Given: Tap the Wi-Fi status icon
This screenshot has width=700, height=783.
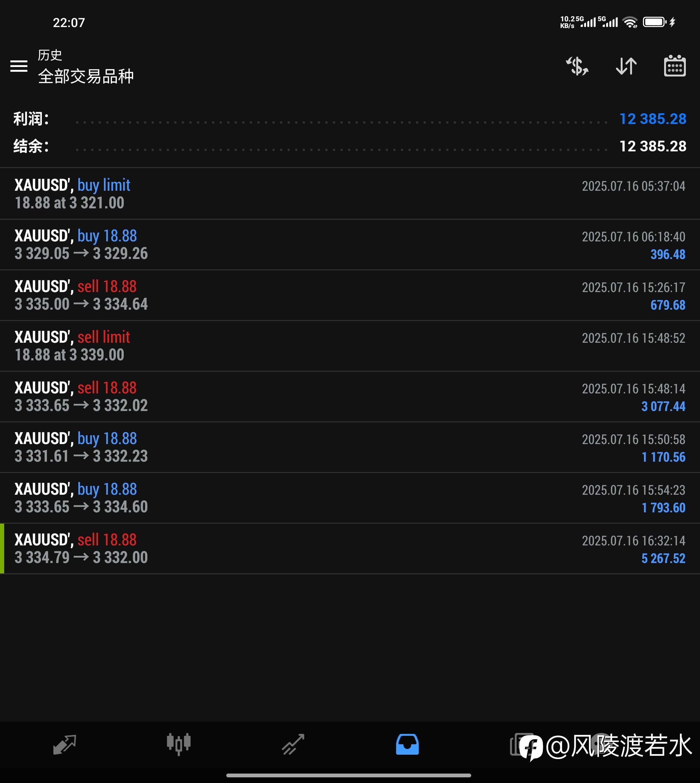Looking at the screenshot, I should pyautogui.click(x=630, y=22).
